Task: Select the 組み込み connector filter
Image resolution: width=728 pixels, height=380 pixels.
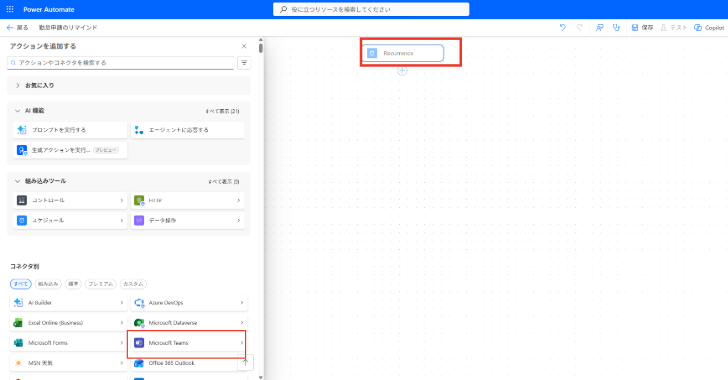Action: [x=48, y=284]
